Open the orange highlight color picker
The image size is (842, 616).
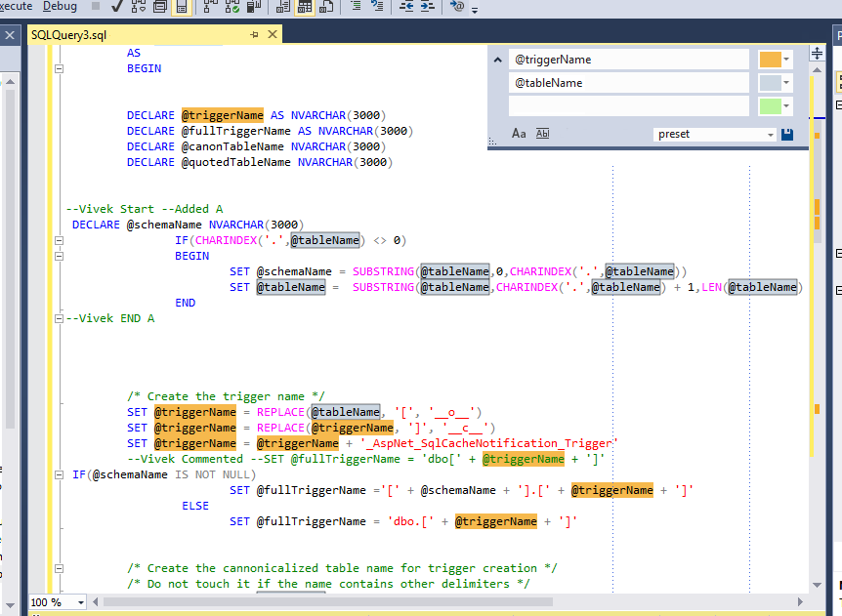point(775,59)
